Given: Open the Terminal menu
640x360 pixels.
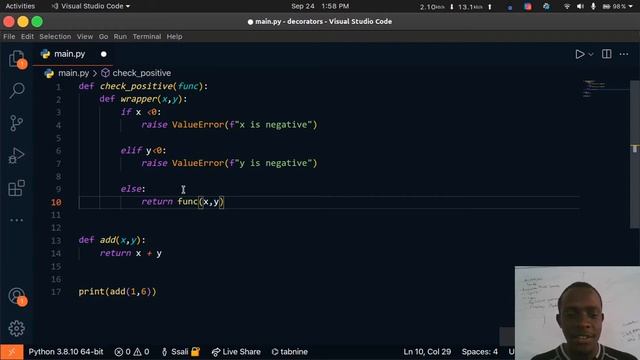Looking at the screenshot, I should (147, 37).
